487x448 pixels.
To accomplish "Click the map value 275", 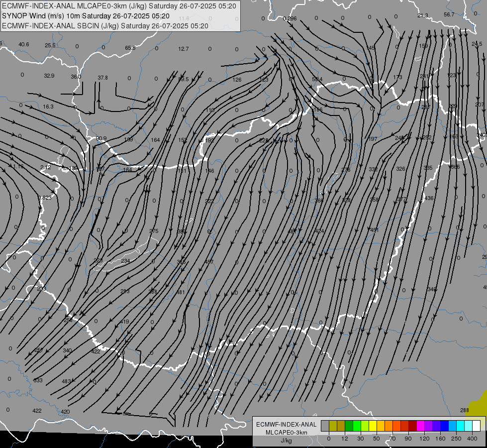I will (x=154, y=231).
